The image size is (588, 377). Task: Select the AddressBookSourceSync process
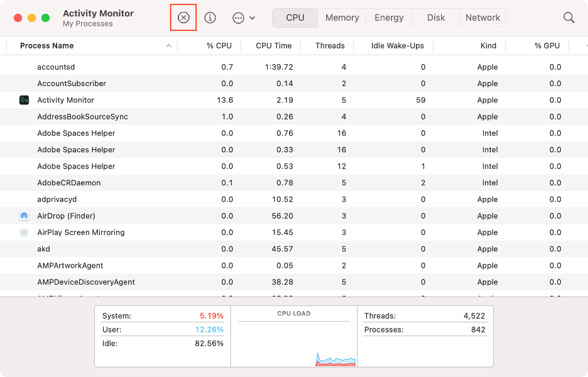pos(294,117)
